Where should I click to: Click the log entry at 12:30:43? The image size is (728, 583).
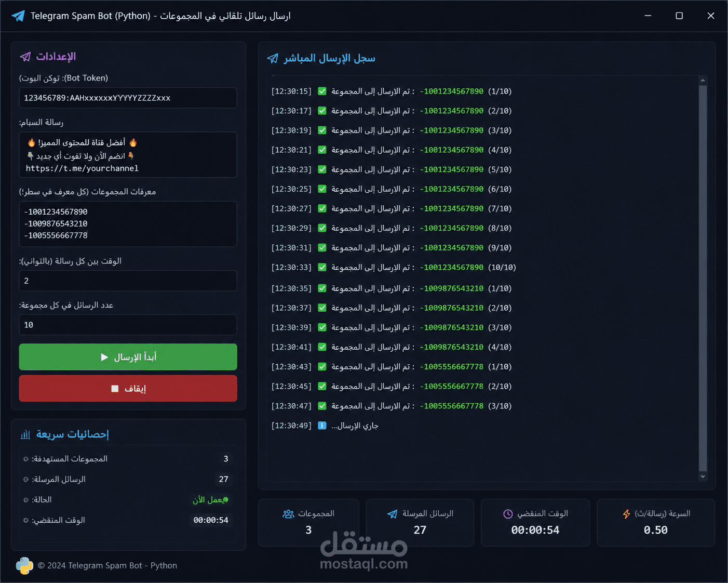[392, 366]
